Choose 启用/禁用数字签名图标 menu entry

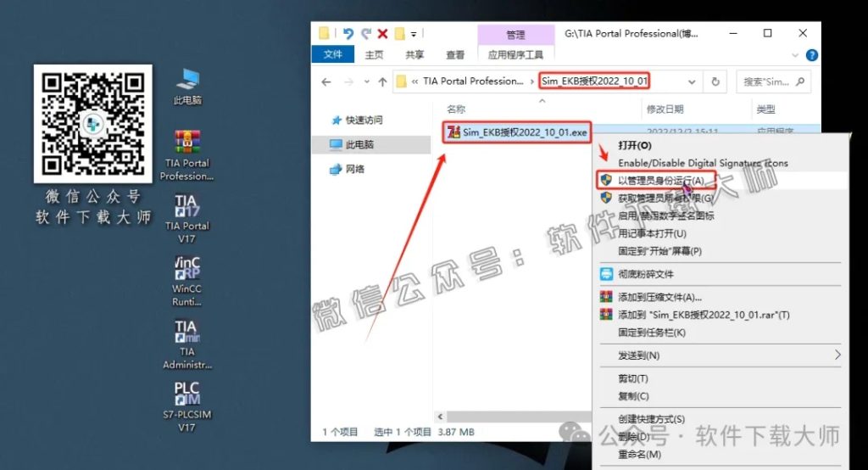[666, 215]
